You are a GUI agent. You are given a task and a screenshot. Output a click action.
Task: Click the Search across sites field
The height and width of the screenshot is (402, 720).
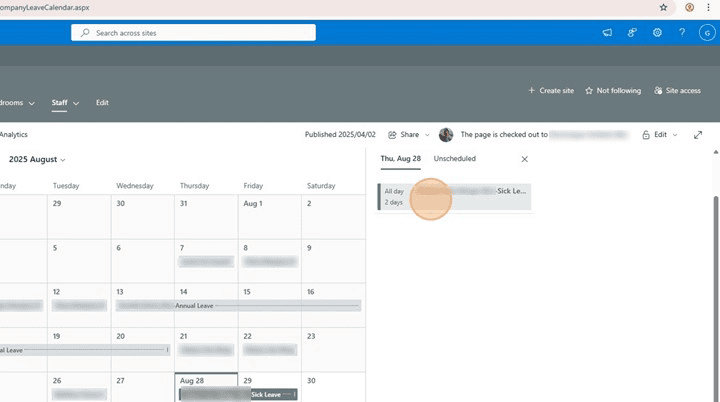193,33
